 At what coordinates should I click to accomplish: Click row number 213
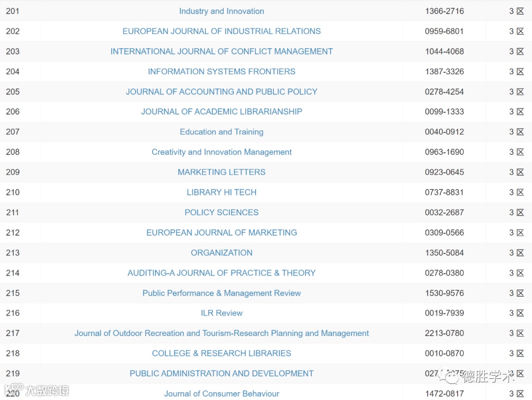pos(12,252)
